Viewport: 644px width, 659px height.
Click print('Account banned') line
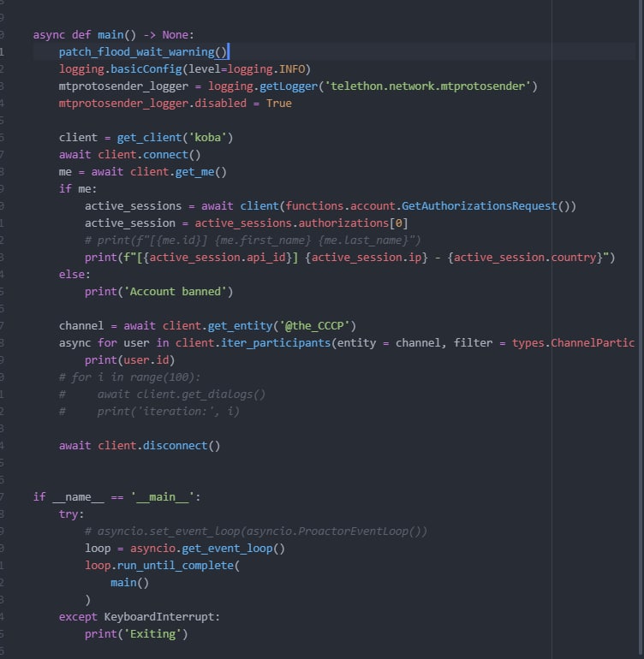coord(158,292)
